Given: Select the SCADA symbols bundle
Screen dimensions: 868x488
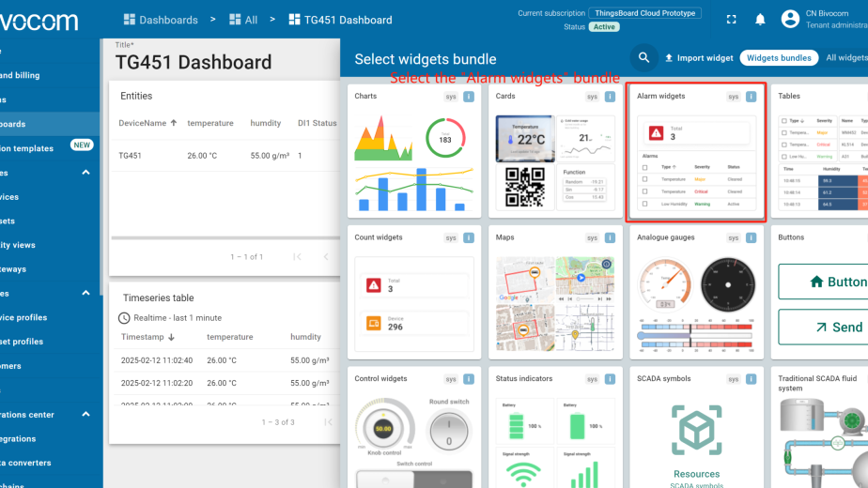Looking at the screenshot, I should (696, 427).
